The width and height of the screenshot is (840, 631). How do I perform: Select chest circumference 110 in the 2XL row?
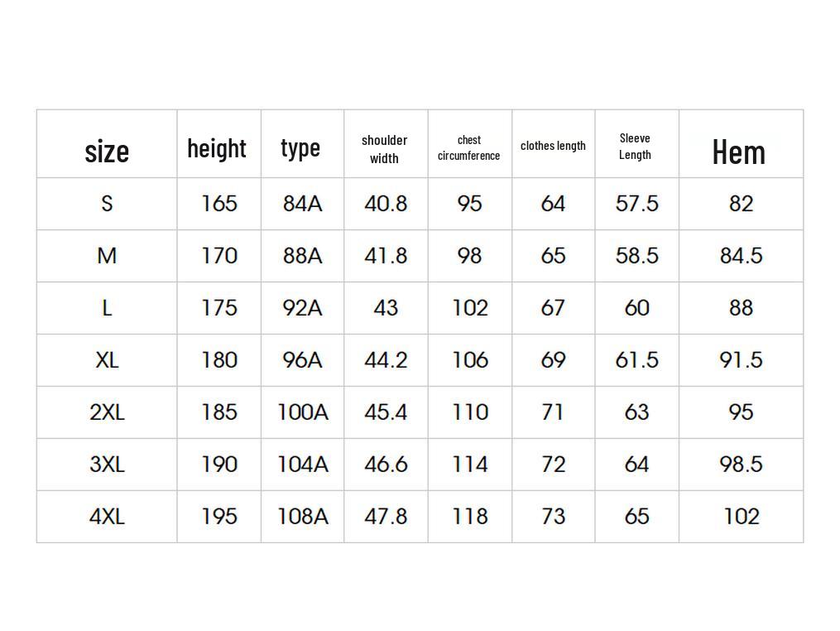pyautogui.click(x=470, y=412)
